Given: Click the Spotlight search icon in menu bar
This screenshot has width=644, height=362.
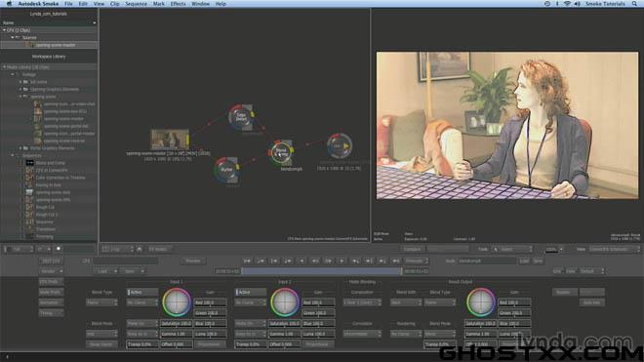Looking at the screenshot, I should (634, 4).
